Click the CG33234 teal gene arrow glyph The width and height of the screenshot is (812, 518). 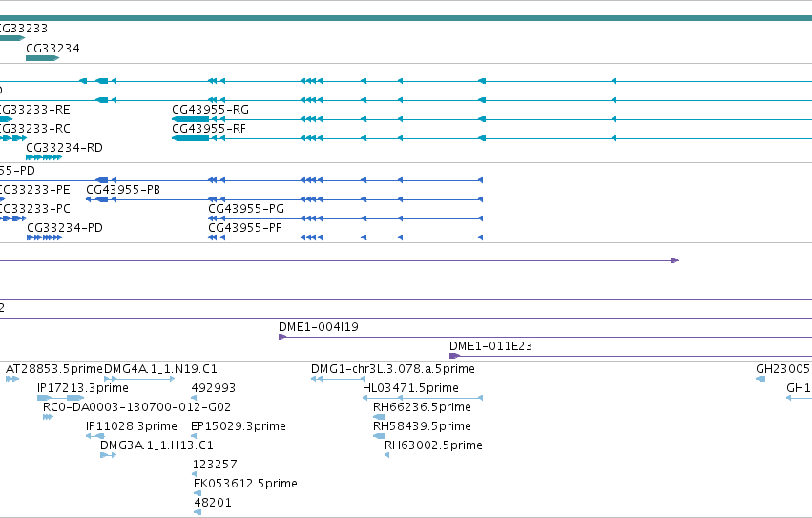(43, 58)
